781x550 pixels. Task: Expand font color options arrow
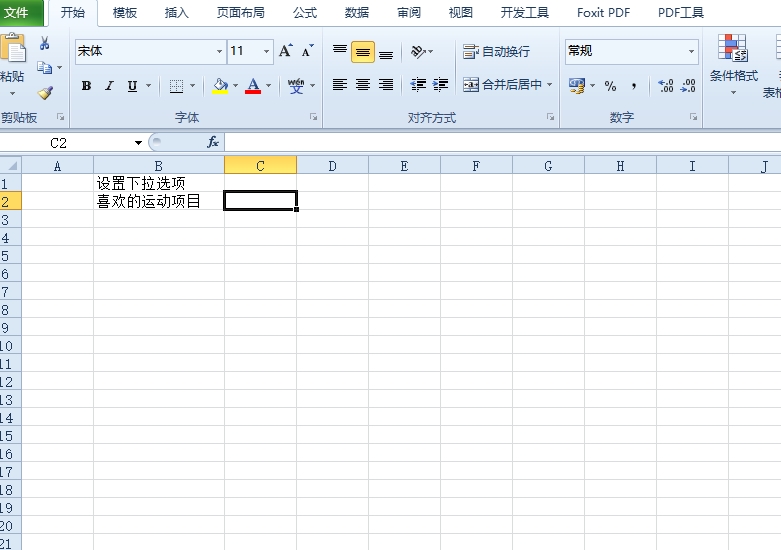[268, 86]
